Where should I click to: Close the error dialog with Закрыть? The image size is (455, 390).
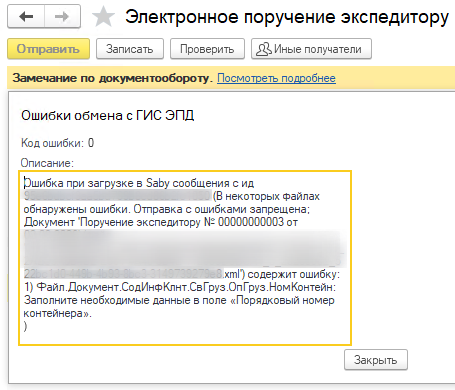(376, 360)
